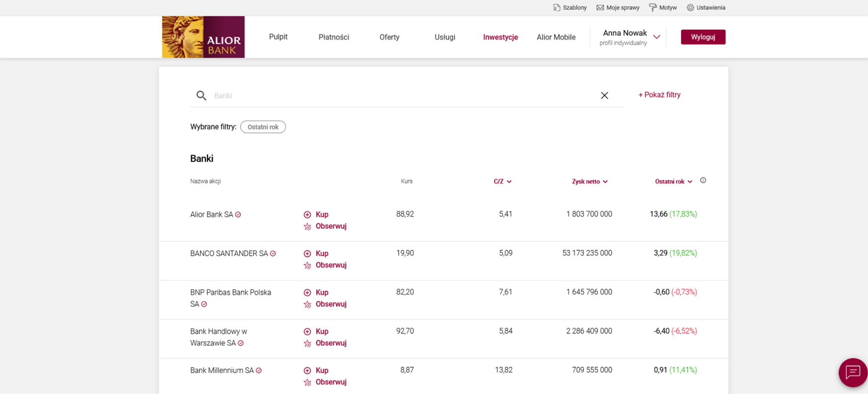
Task: Click plus icon for Bank Millennium Kup
Action: [307, 371]
